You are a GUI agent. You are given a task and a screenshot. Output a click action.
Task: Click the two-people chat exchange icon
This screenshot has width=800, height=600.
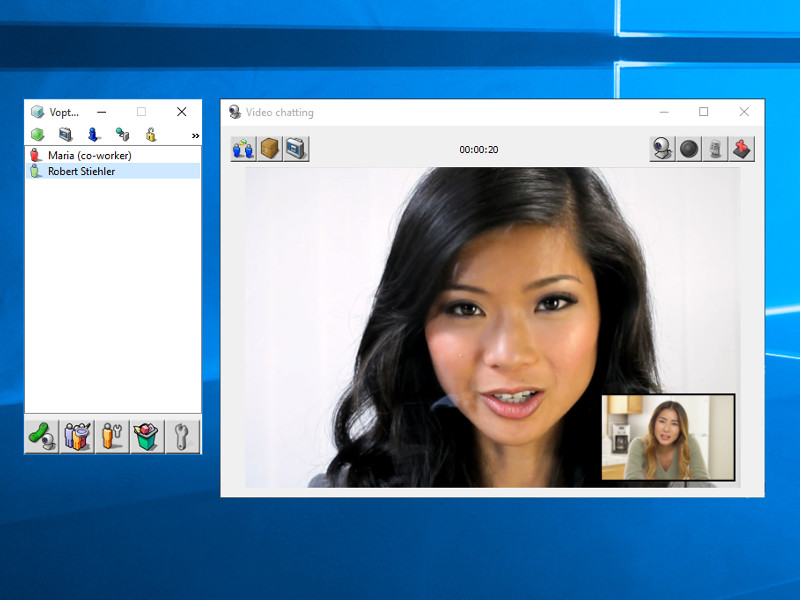[x=243, y=149]
